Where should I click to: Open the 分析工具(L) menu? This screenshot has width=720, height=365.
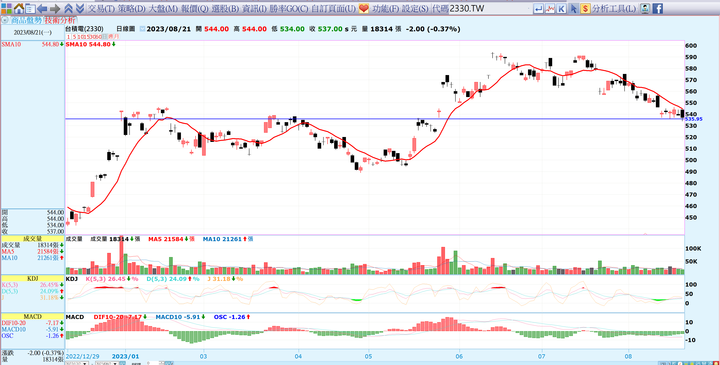tap(614, 9)
